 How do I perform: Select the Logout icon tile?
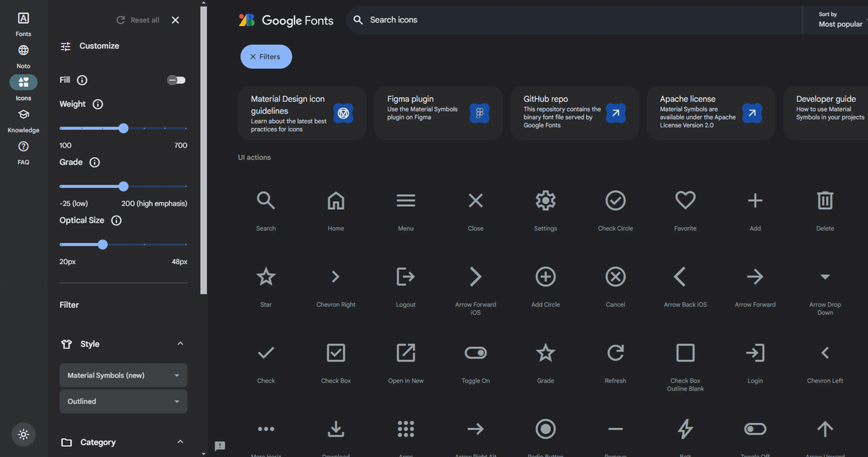coord(406,286)
